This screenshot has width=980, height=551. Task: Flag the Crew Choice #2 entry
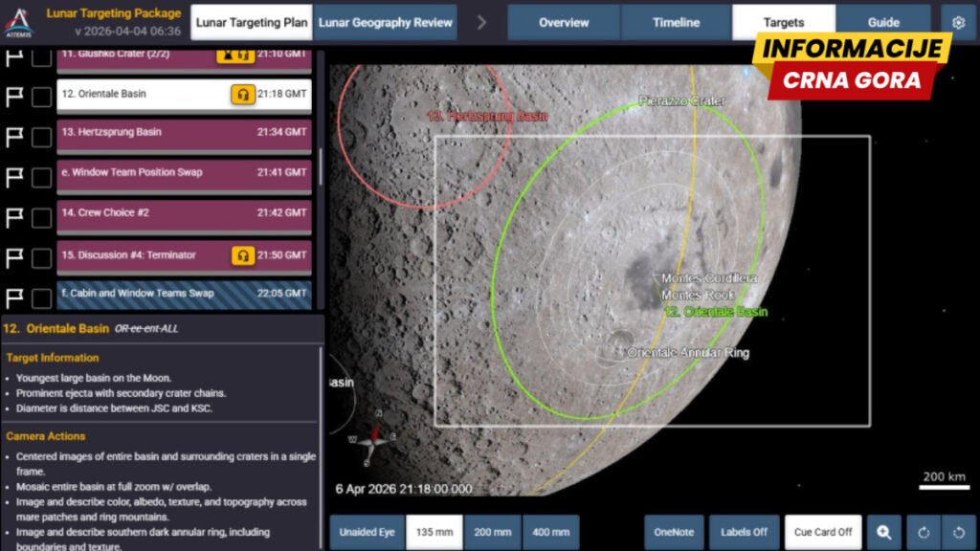tap(14, 217)
